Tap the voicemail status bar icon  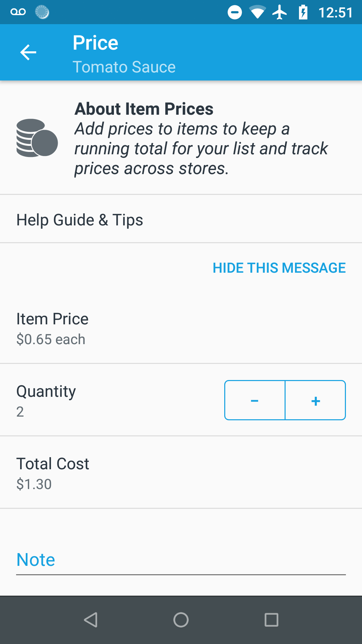18,12
